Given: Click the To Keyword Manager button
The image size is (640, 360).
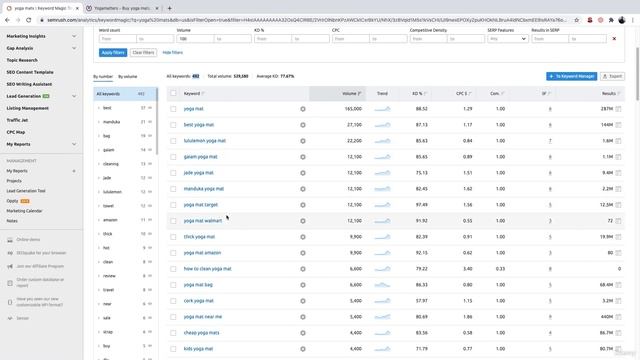Looking at the screenshot, I should click(x=571, y=76).
